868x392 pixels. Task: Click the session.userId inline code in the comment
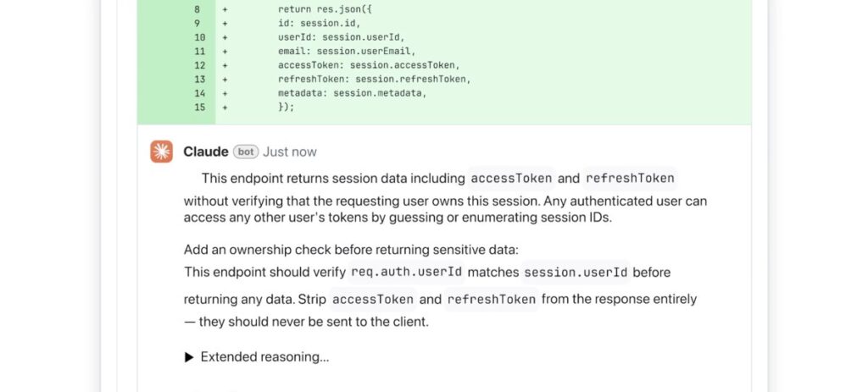576,272
